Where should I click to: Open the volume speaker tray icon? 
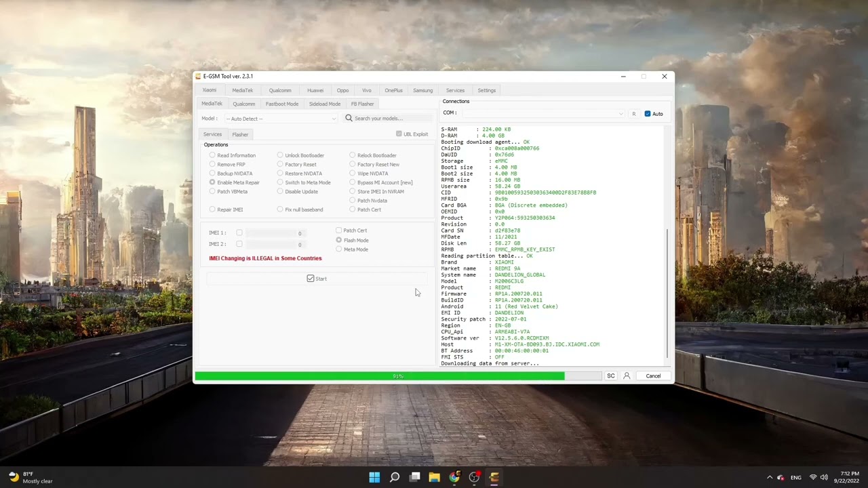coord(824,477)
